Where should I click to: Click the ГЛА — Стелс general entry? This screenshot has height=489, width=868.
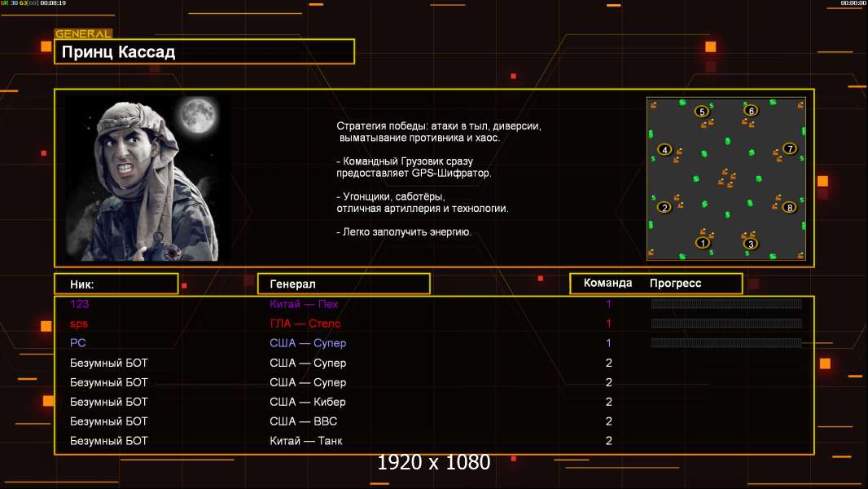[x=305, y=324]
